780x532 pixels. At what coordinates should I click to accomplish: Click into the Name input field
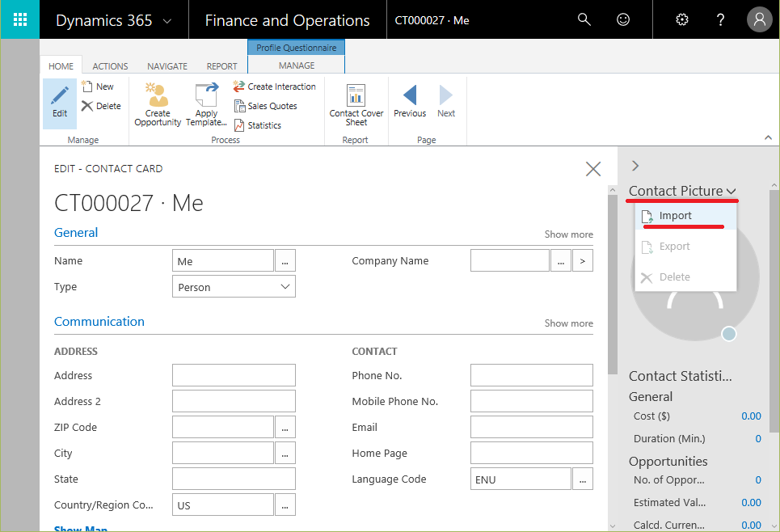(223, 261)
